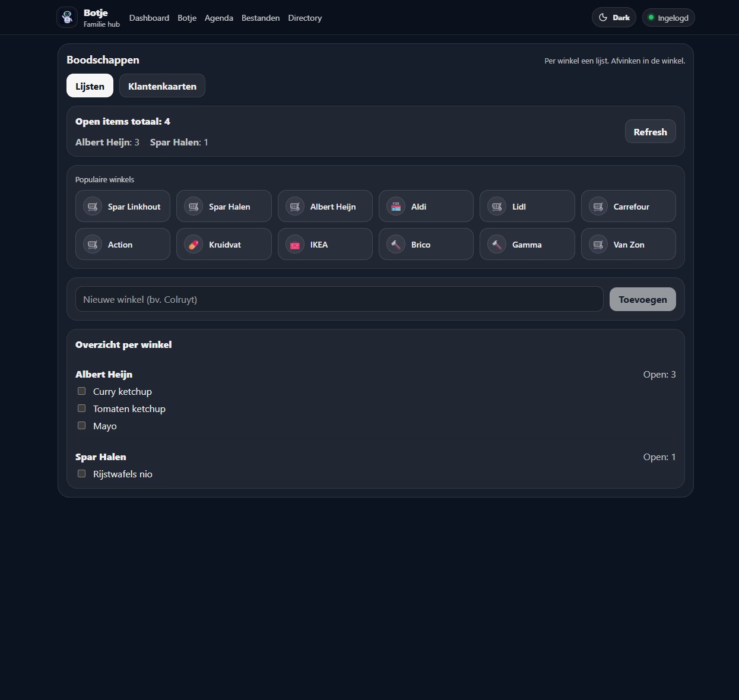The height and width of the screenshot is (700, 739).
Task: Toggle the Dark theme switch
Action: pyautogui.click(x=614, y=18)
